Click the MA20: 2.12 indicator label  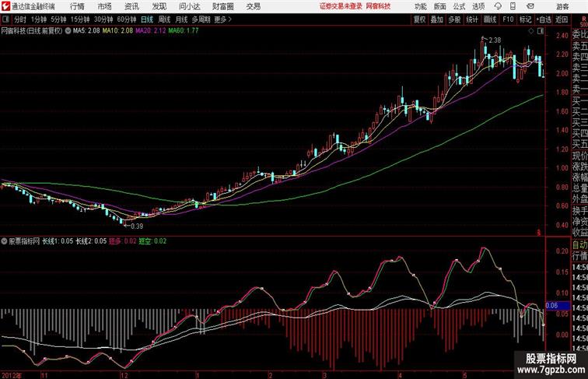click(151, 31)
